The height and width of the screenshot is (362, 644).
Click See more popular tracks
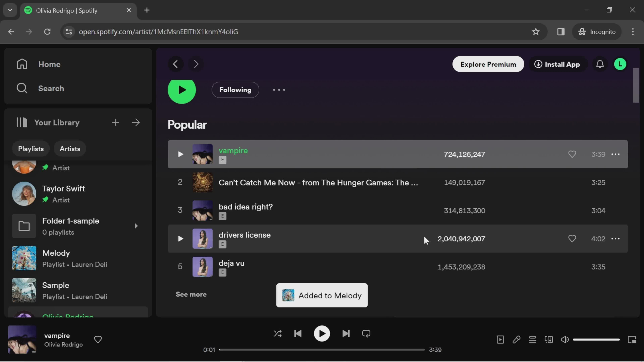(191, 294)
